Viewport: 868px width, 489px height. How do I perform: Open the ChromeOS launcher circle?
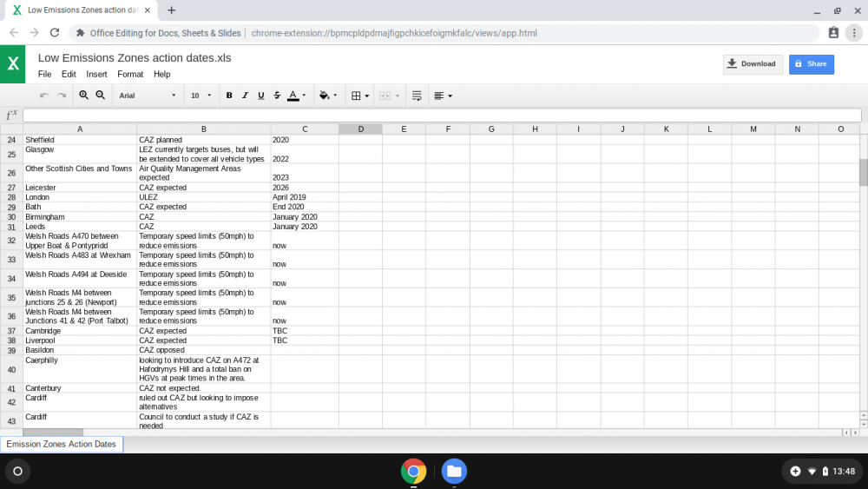click(17, 472)
